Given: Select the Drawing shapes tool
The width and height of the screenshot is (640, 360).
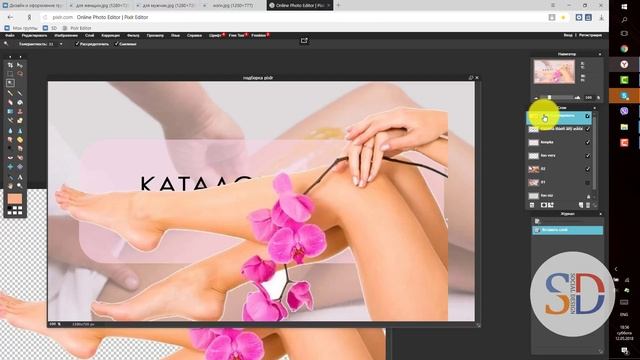Looking at the screenshot, I should [x=20, y=121].
